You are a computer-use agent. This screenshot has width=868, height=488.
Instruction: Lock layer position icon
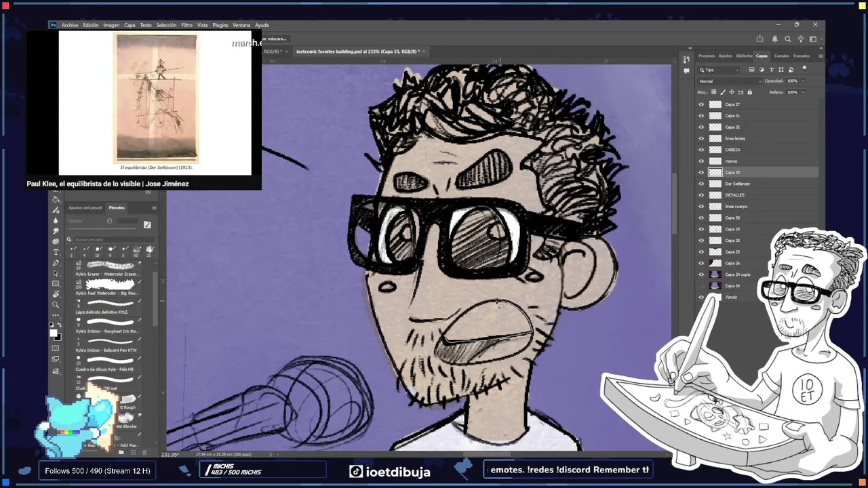(x=732, y=92)
